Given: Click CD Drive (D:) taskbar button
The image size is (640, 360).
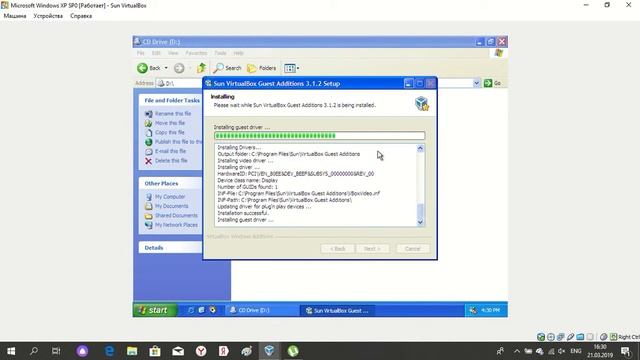Looking at the screenshot, I should [261, 311].
